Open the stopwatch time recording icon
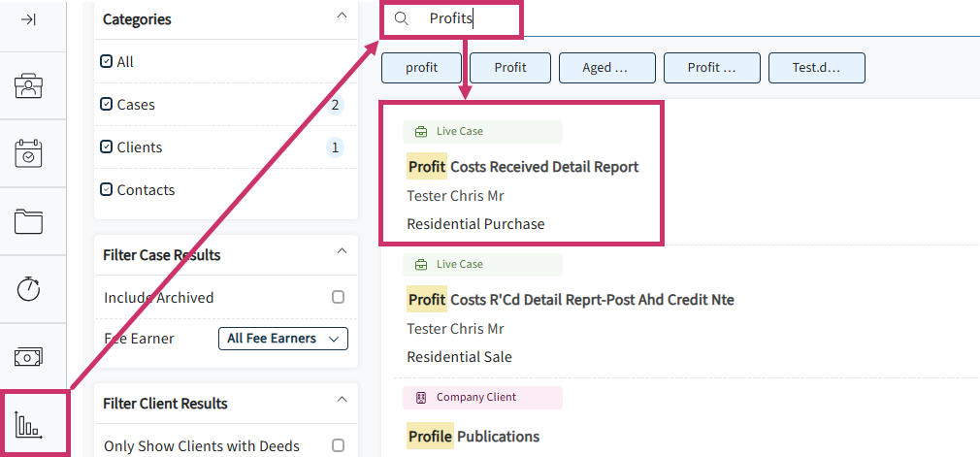Image resolution: width=980 pixels, height=457 pixels. pyautogui.click(x=28, y=289)
